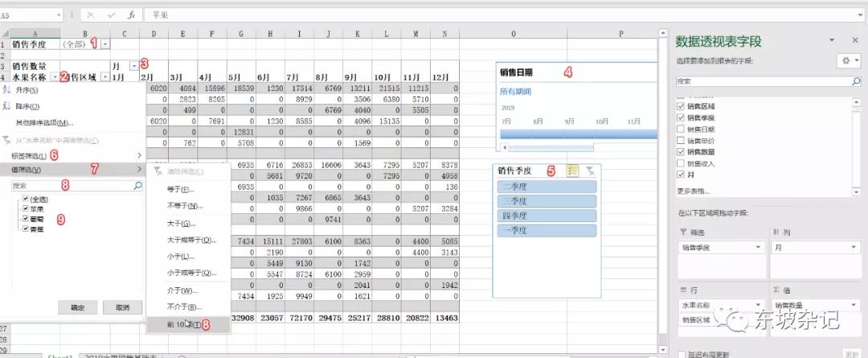This screenshot has width=868, height=358.
Task: Open the Name Box dropdown arrow
Action: [x=59, y=15]
